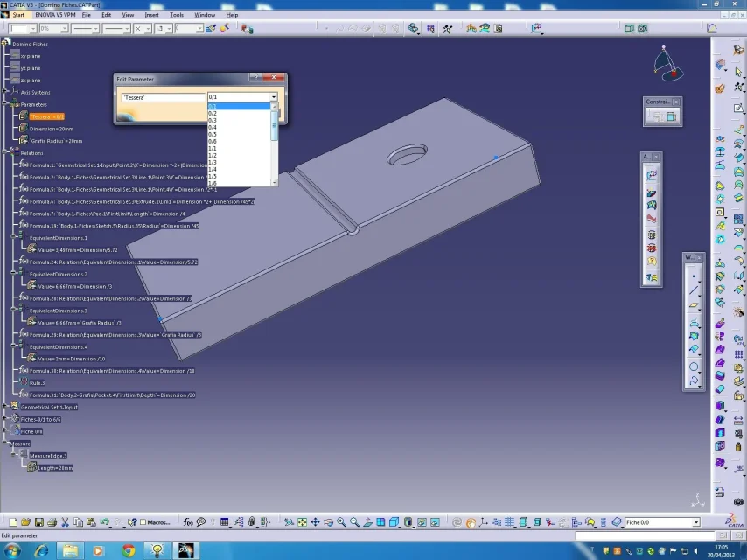Click the What's This help icon
The image size is (747, 560).
pos(132,522)
